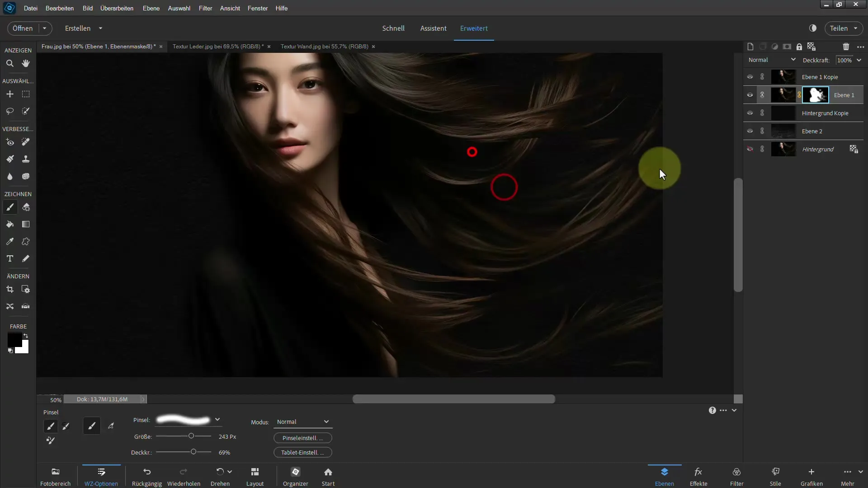The width and height of the screenshot is (868, 488).
Task: Select the Clone Stamp tool
Action: tap(26, 159)
